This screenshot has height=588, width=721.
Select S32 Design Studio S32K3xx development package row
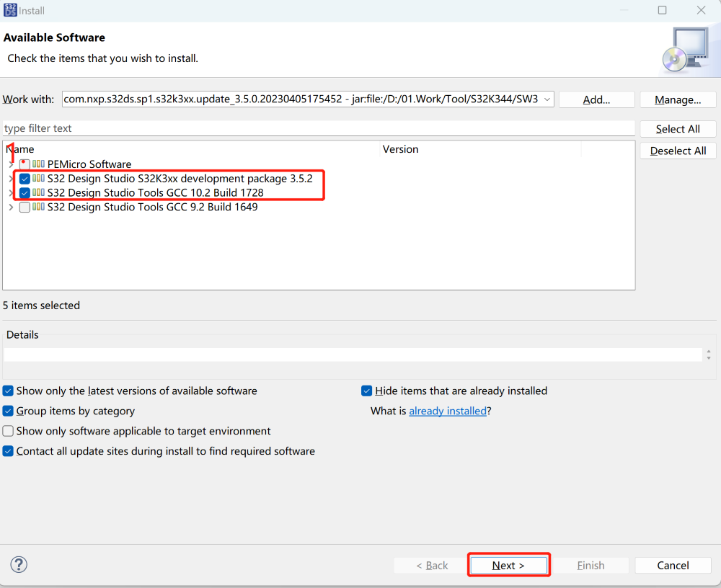(180, 179)
